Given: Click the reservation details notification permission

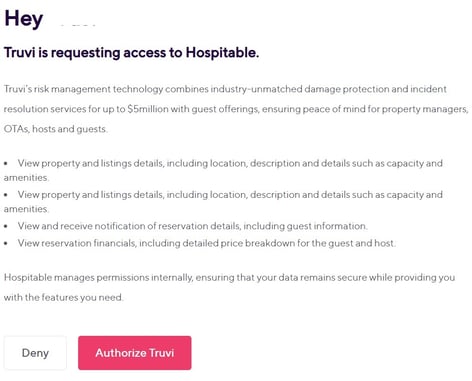Looking at the screenshot, I should (x=192, y=226).
